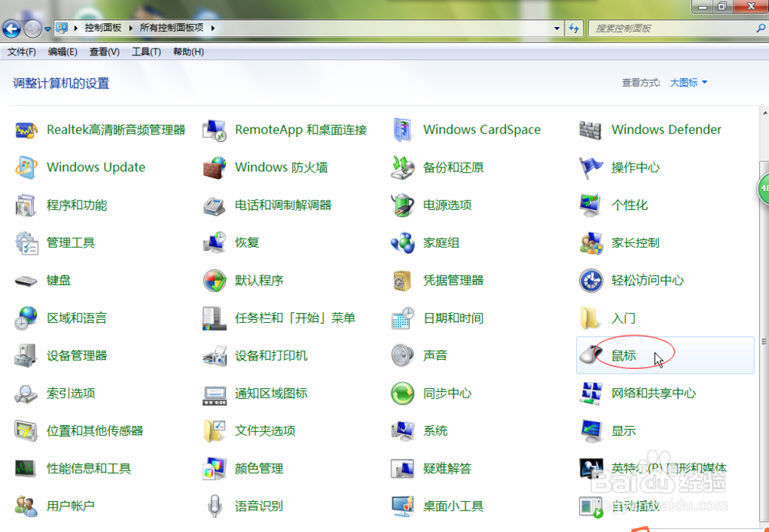The width and height of the screenshot is (769, 532).
Task: Expand the 控制面板 breadcrumb arrow
Action: tap(131, 28)
